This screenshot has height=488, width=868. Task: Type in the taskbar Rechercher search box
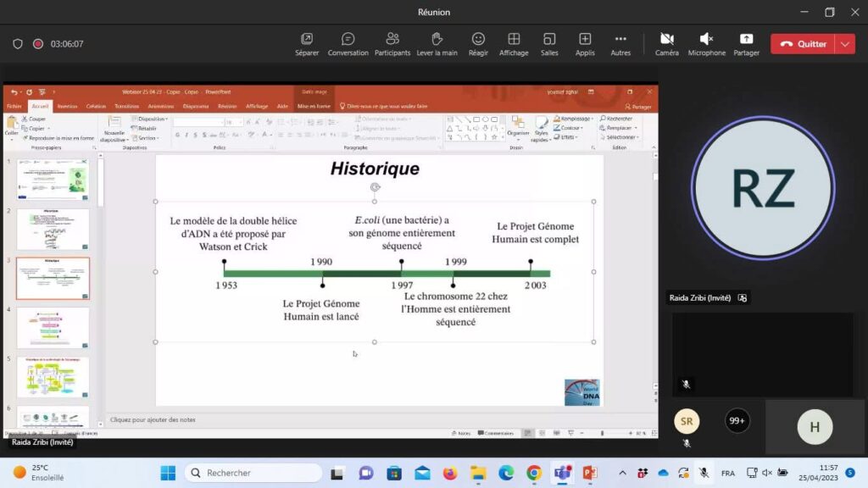(254, 473)
